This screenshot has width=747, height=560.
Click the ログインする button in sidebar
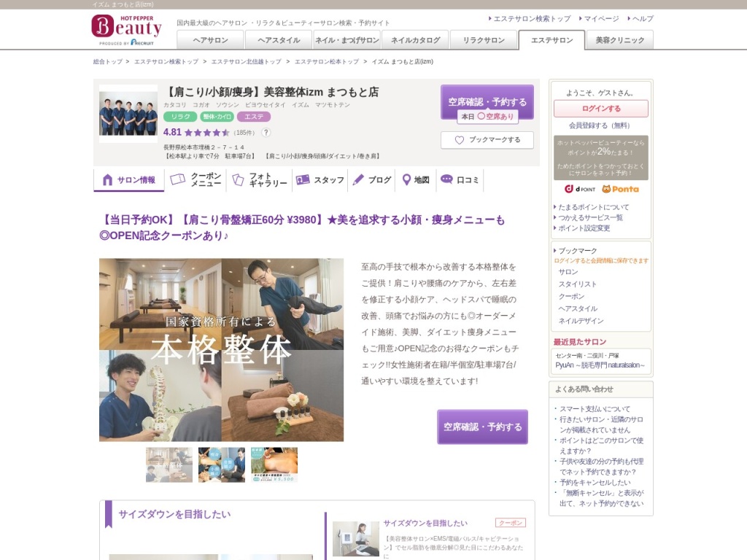point(600,109)
